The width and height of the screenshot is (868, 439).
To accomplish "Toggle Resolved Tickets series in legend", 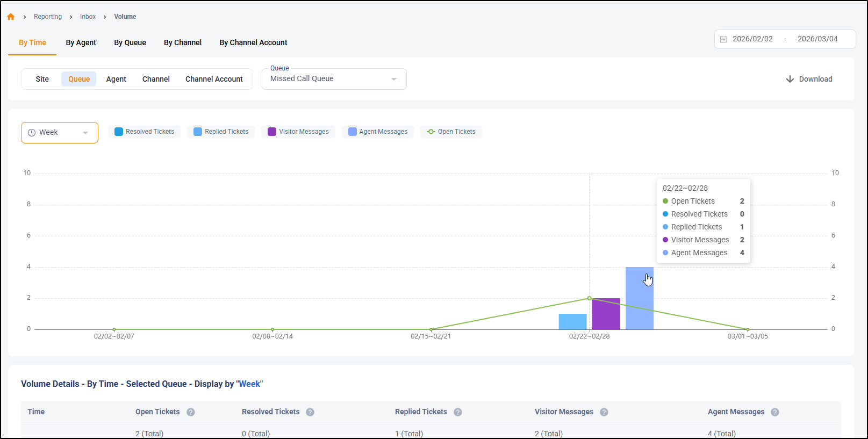I will [x=144, y=132].
